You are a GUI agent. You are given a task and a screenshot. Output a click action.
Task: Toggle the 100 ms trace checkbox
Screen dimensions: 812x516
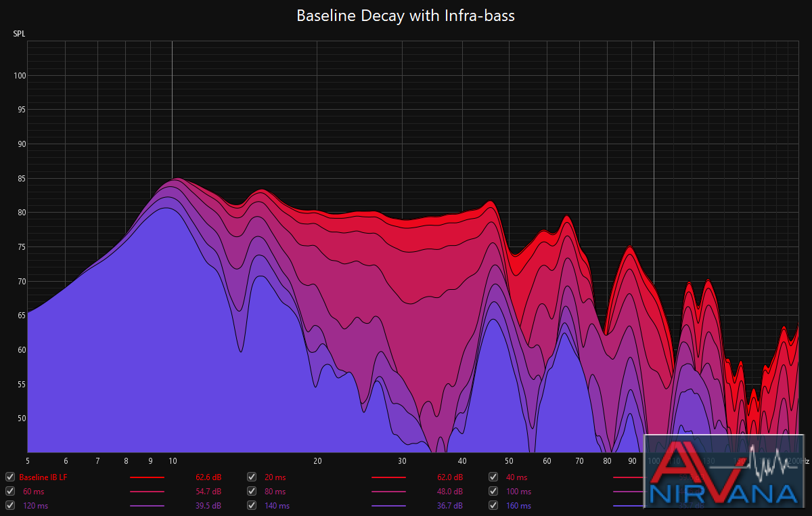pos(493,492)
